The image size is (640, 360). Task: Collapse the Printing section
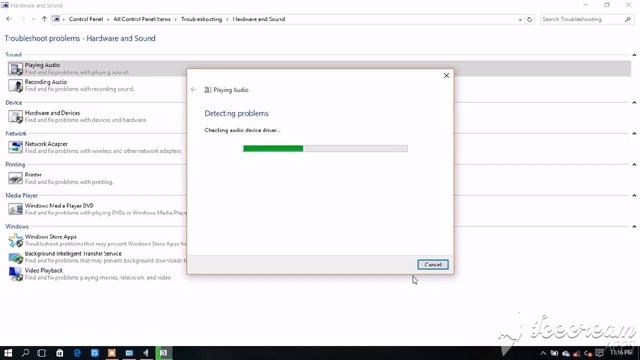click(x=634, y=164)
